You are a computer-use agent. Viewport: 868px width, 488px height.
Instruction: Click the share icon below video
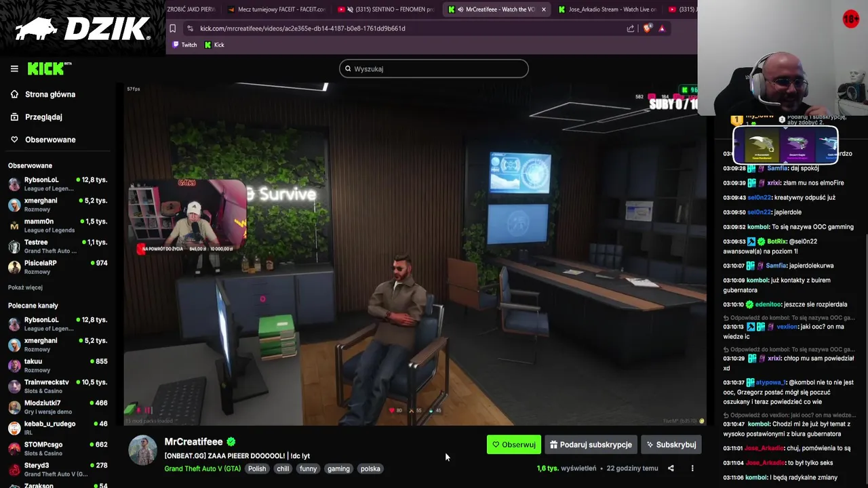pos(671,468)
